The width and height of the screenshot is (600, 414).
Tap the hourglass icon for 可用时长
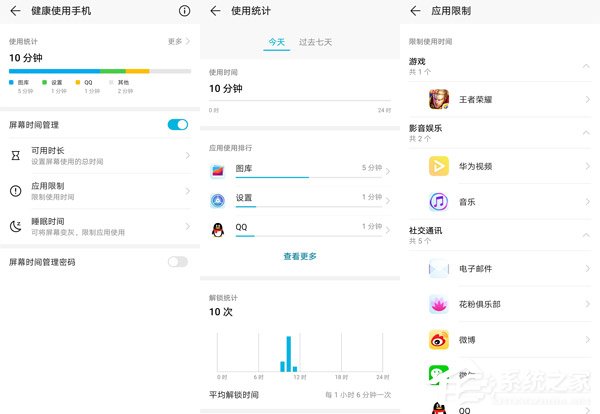15,155
